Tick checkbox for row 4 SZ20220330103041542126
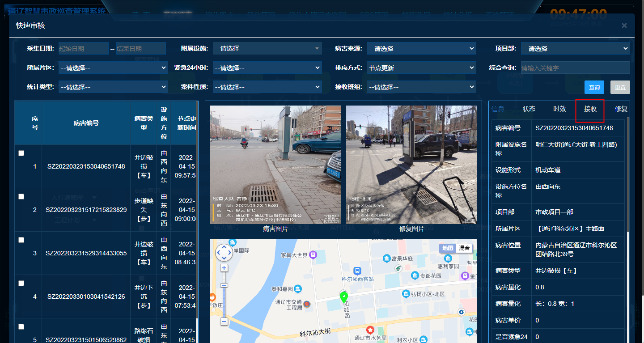This screenshot has width=644, height=343. pos(21,283)
